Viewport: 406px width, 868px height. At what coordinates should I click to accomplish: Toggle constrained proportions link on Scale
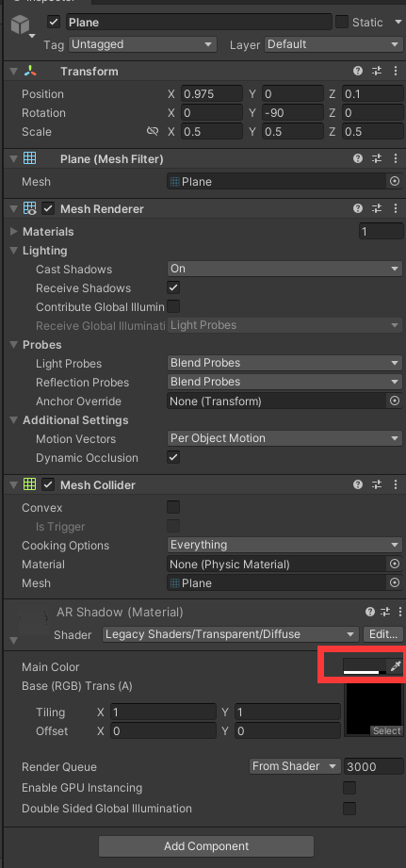tap(152, 131)
